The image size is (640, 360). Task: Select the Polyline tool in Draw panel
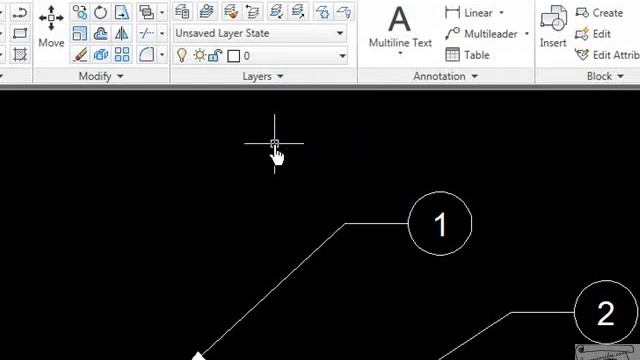pyautogui.click(x=19, y=12)
